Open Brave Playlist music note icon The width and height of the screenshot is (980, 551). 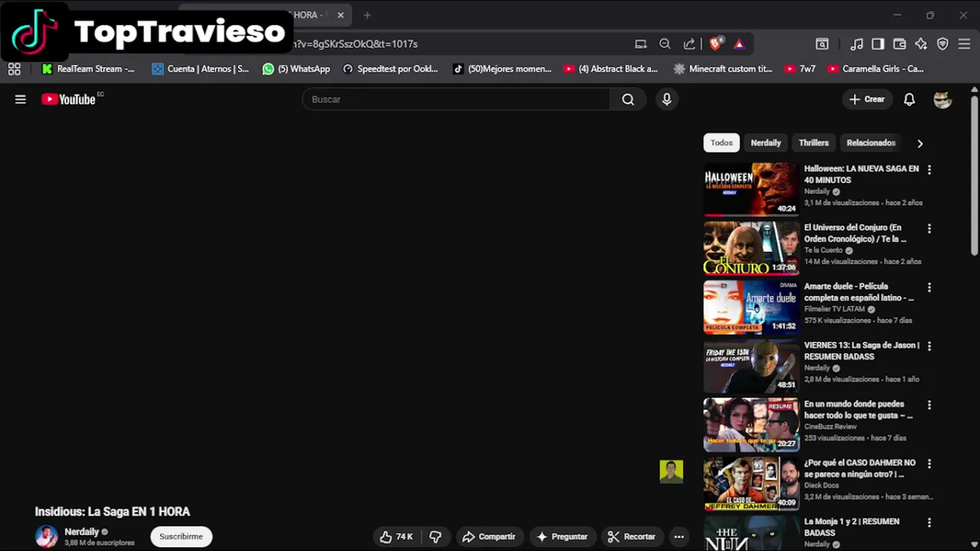tap(857, 44)
